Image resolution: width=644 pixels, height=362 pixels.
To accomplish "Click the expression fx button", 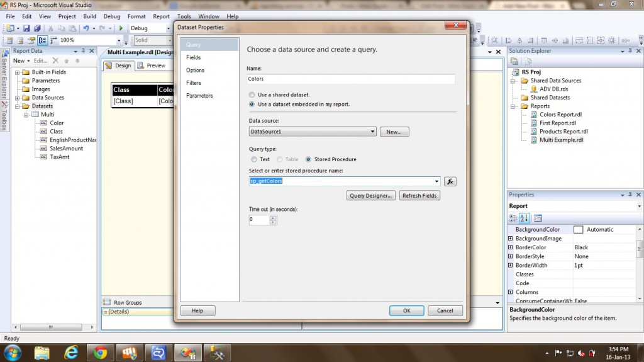I will click(450, 181).
